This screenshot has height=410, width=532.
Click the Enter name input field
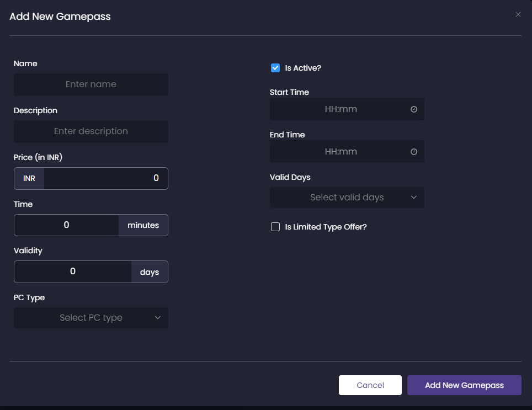pyautogui.click(x=91, y=84)
